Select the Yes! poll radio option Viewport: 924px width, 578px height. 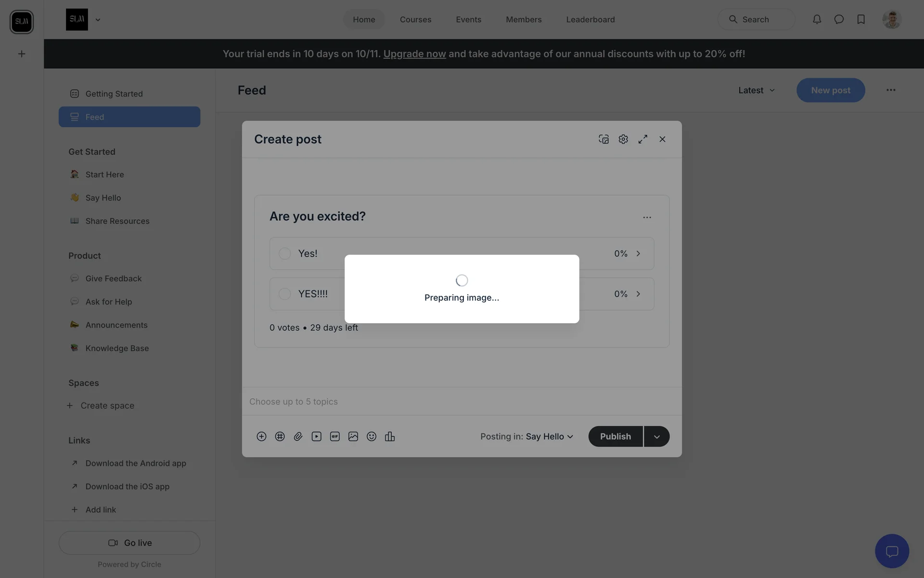tap(285, 253)
